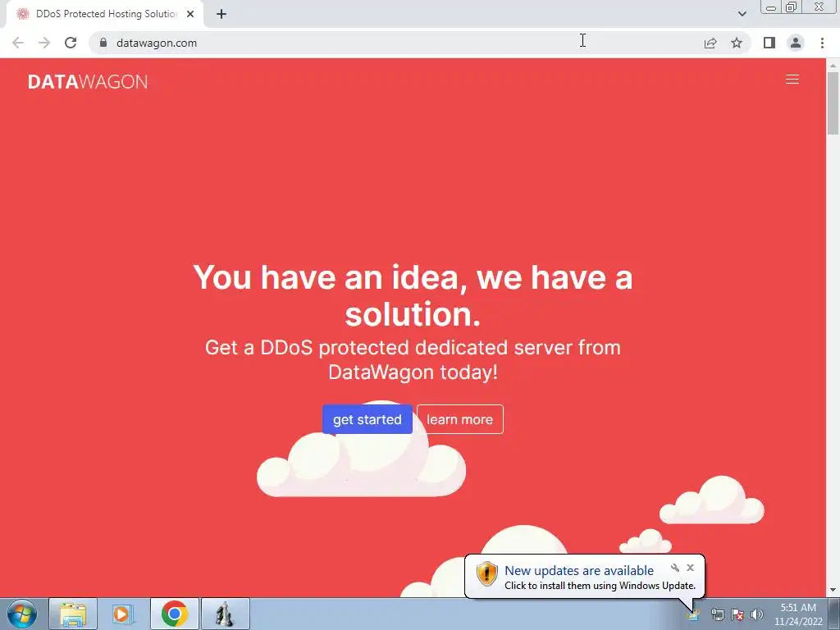Toggle the browser side panel

769,43
